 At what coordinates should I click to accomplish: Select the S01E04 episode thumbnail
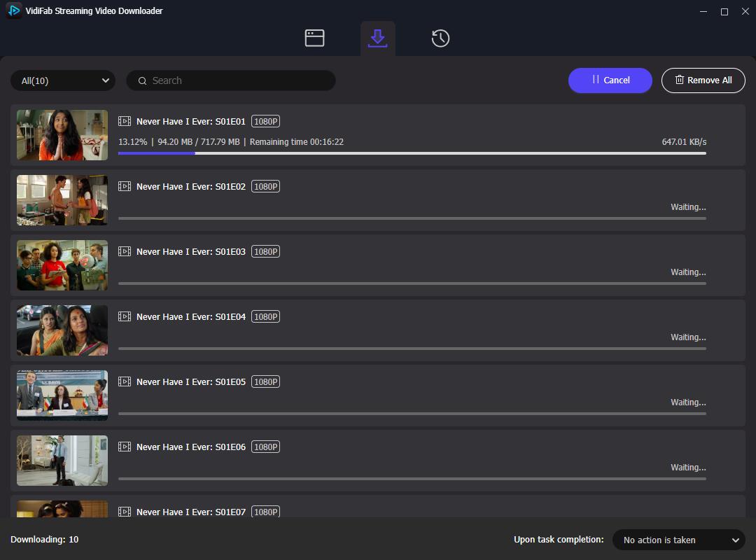(x=62, y=330)
